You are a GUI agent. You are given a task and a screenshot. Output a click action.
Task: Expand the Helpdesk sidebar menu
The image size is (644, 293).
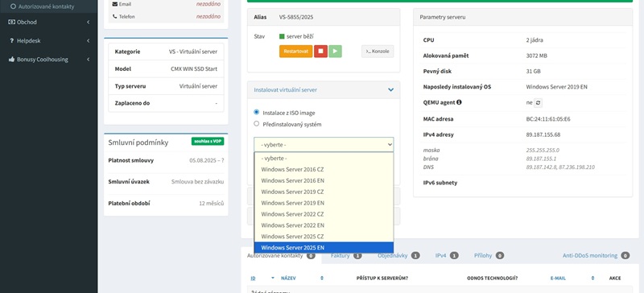click(88, 41)
